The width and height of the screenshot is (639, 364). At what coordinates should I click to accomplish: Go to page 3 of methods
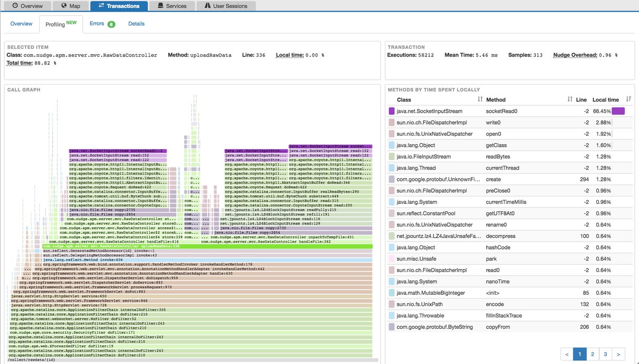(x=605, y=353)
